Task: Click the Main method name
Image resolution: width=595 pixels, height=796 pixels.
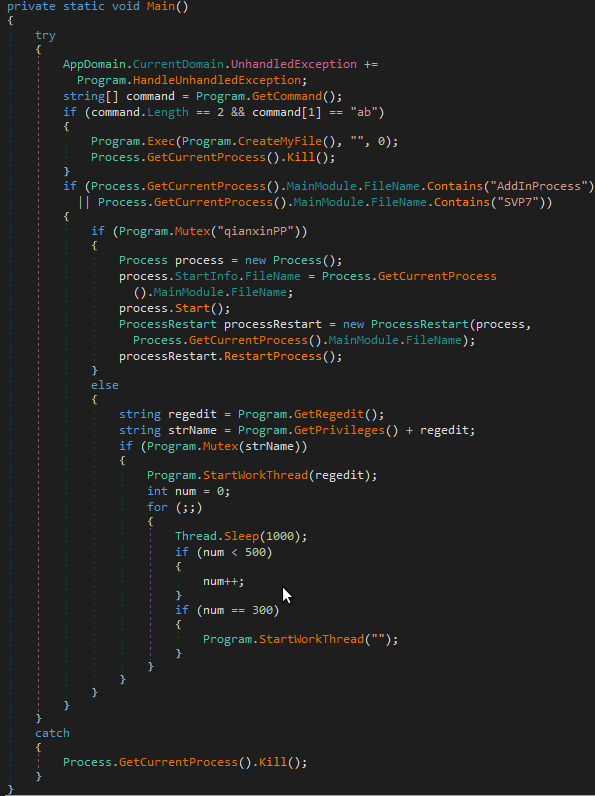Action: [160, 7]
